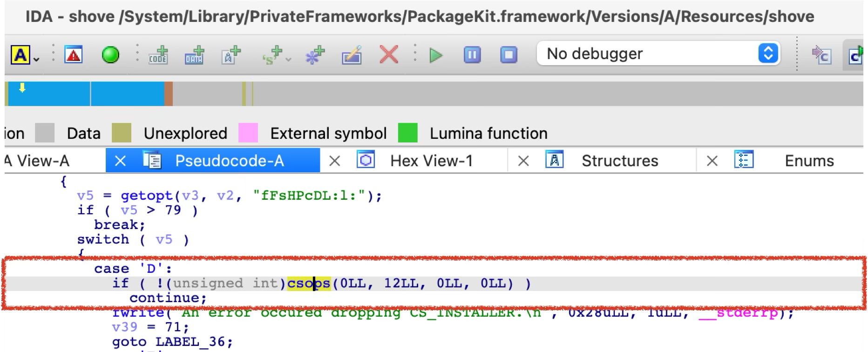The height and width of the screenshot is (352, 868).
Task: Close the Pseudocode-A tab
Action: [120, 161]
